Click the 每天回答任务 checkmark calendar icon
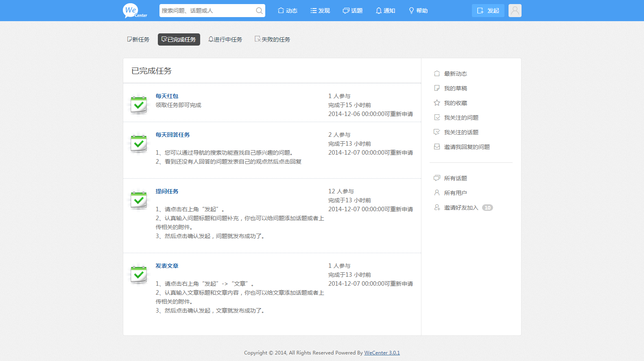This screenshot has height=361, width=644. pyautogui.click(x=139, y=143)
